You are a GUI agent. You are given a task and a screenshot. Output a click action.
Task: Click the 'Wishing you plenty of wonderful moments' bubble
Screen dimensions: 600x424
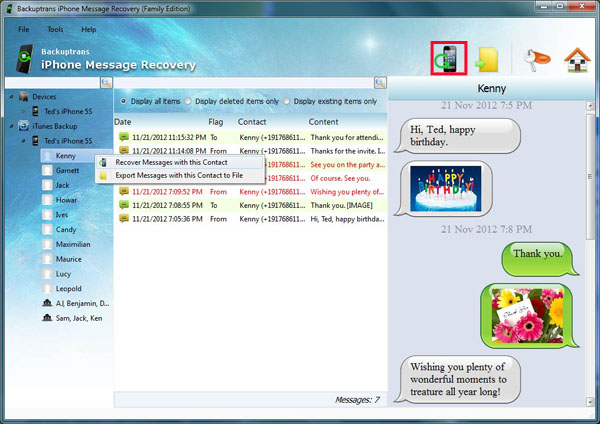click(x=458, y=379)
